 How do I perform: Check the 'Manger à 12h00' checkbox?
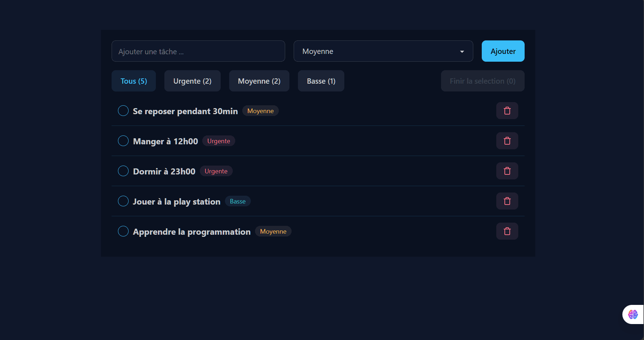tap(123, 141)
